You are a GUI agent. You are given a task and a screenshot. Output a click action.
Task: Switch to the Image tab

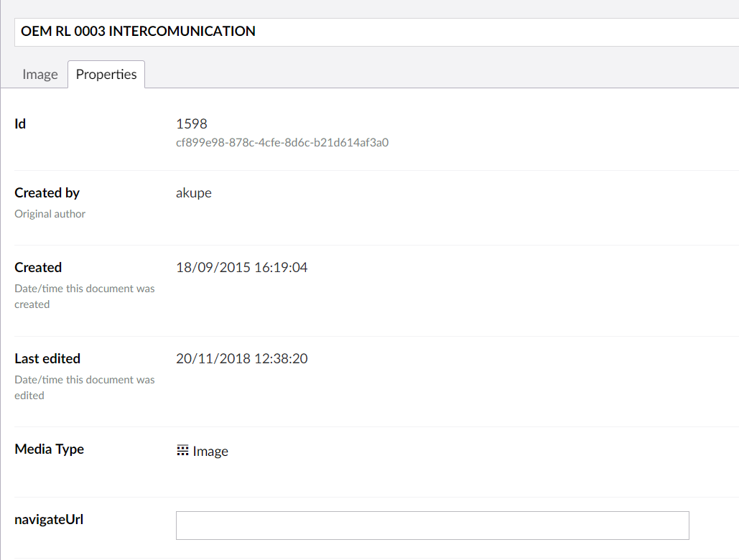[x=40, y=75]
